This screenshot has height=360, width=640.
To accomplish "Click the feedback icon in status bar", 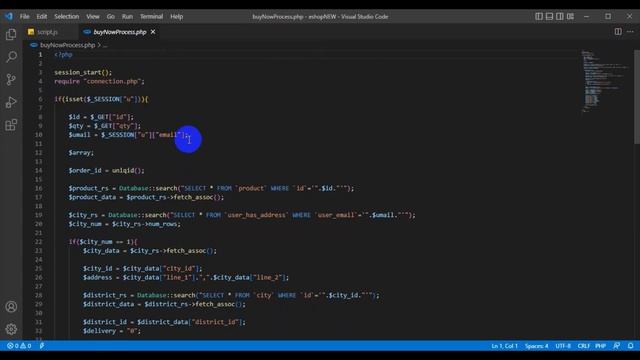I will point(617,346).
